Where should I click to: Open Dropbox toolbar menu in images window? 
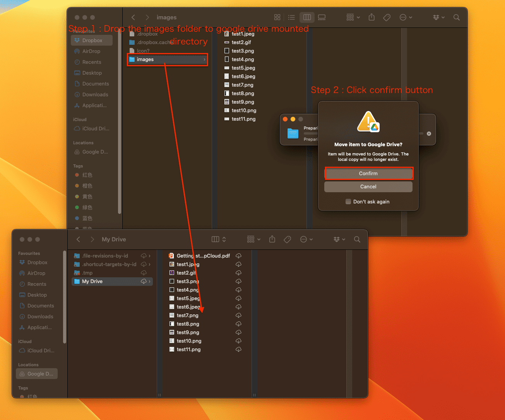pos(439,17)
